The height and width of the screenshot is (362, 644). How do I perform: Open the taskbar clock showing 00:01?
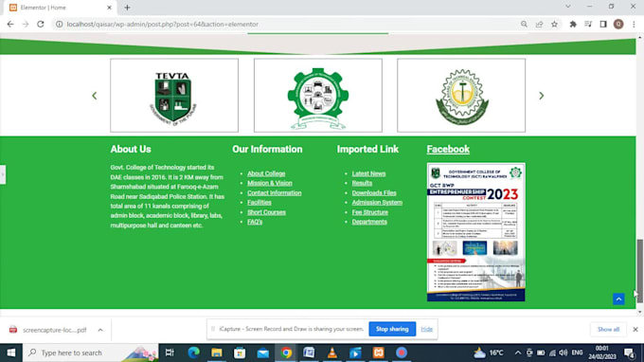pos(601,353)
